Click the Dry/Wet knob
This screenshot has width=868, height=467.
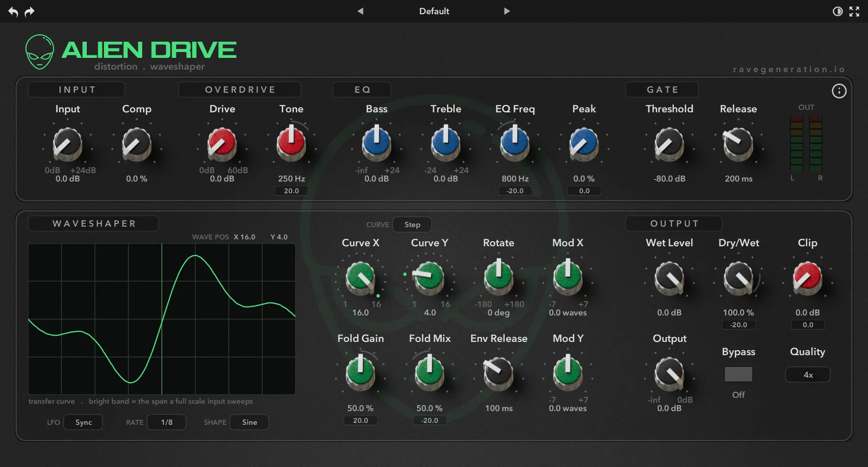coord(739,278)
